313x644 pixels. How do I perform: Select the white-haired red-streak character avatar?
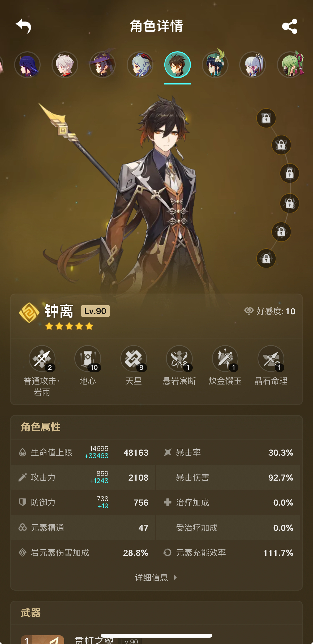(65, 65)
